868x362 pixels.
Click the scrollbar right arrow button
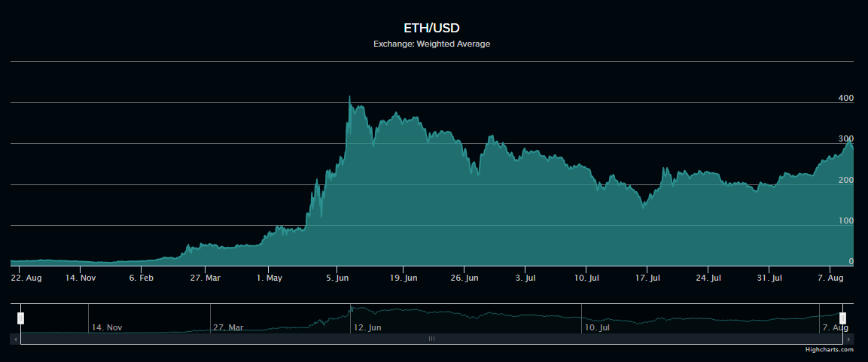coord(848,339)
